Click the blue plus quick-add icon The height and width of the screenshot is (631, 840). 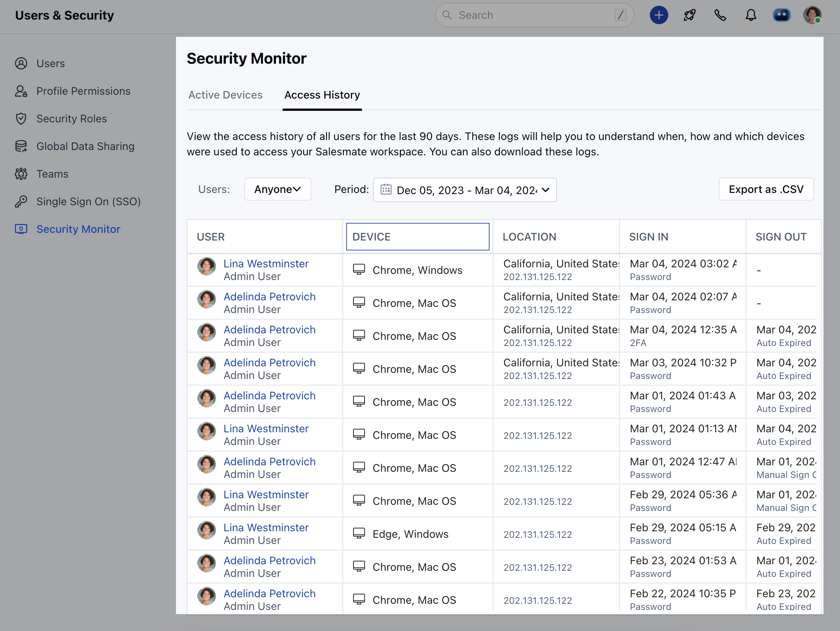(x=659, y=15)
